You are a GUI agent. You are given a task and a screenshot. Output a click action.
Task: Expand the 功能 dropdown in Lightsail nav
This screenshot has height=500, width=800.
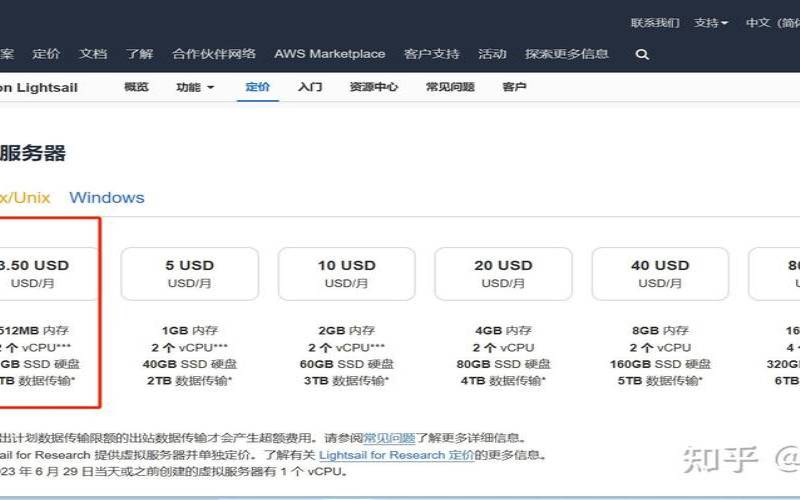[195, 88]
